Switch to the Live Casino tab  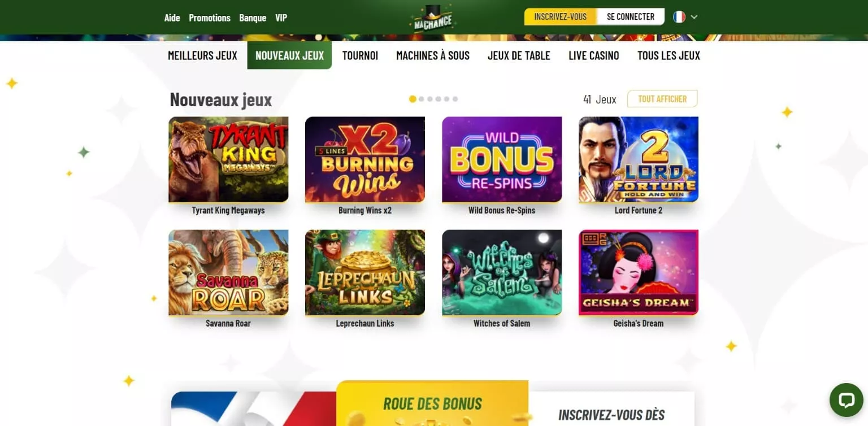point(594,55)
